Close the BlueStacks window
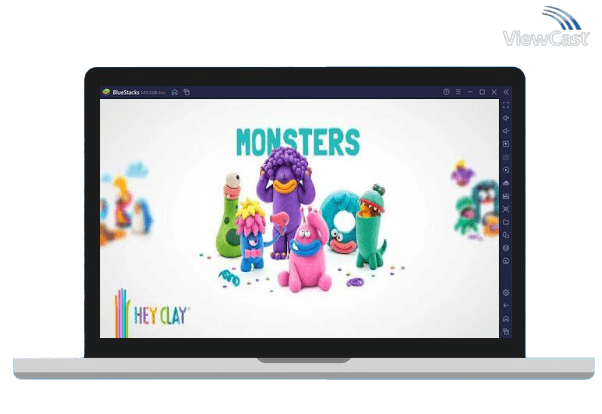 pos(494,92)
